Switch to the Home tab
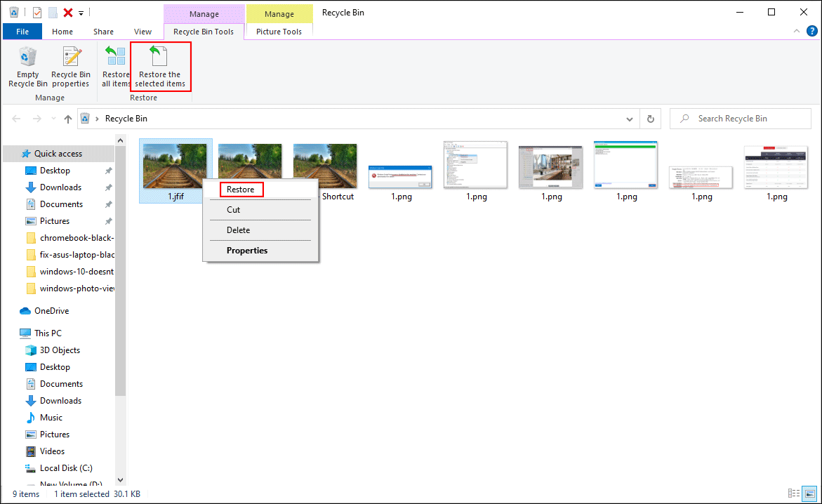This screenshot has width=822, height=504. (x=62, y=32)
